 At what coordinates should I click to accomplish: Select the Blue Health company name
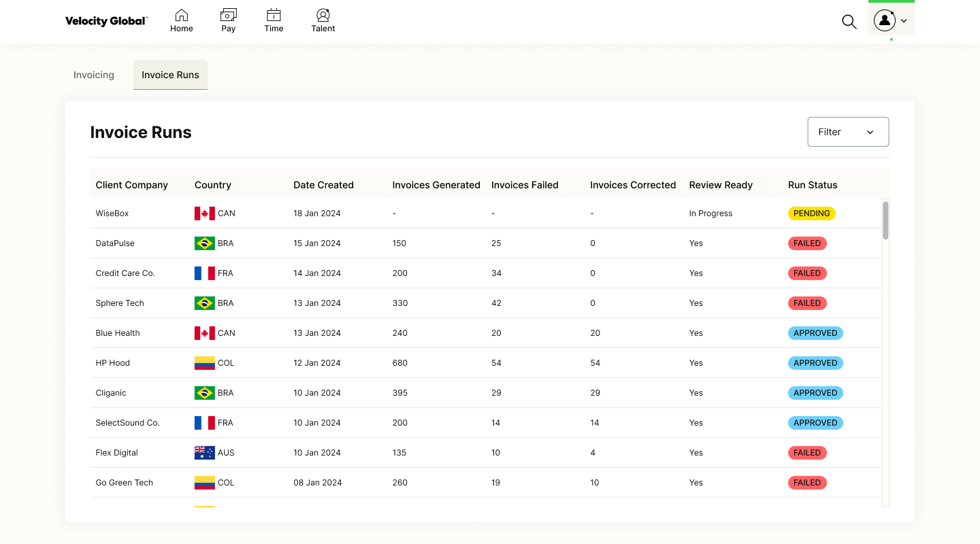click(x=118, y=333)
